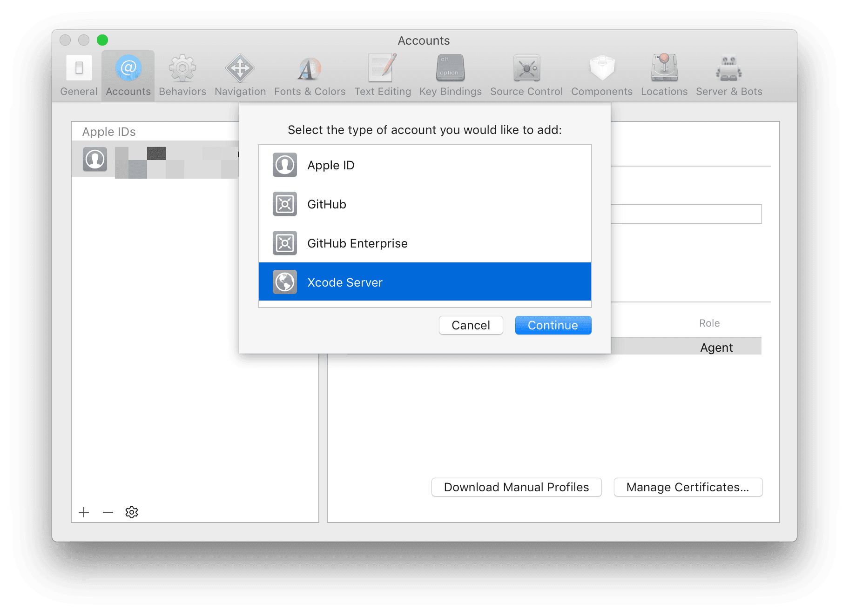The height and width of the screenshot is (616, 849).
Task: Switch to the Behaviors preferences
Action: 182,74
